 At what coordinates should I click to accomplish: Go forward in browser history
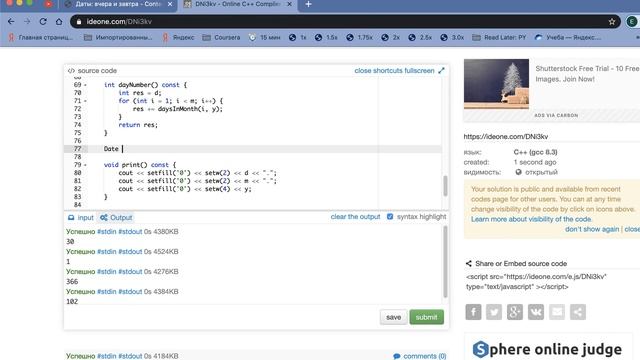coord(27,22)
